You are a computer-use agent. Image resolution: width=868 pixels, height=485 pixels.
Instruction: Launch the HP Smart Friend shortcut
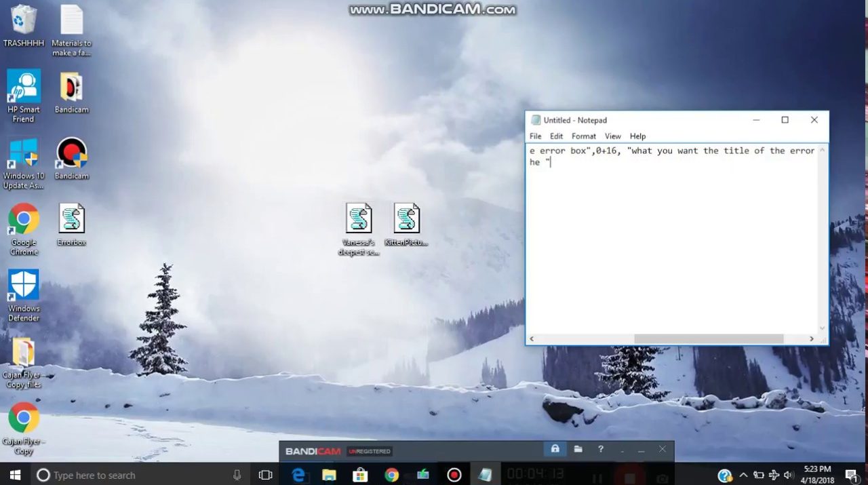click(24, 87)
